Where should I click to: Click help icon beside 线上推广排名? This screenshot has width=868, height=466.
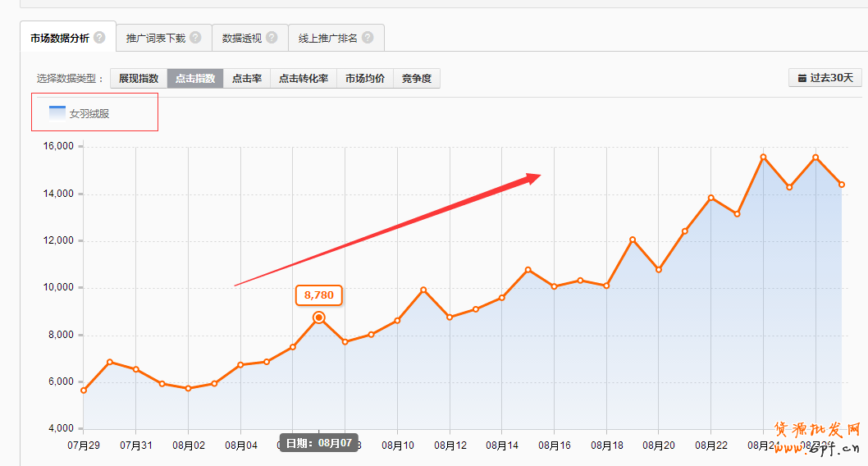[368, 38]
